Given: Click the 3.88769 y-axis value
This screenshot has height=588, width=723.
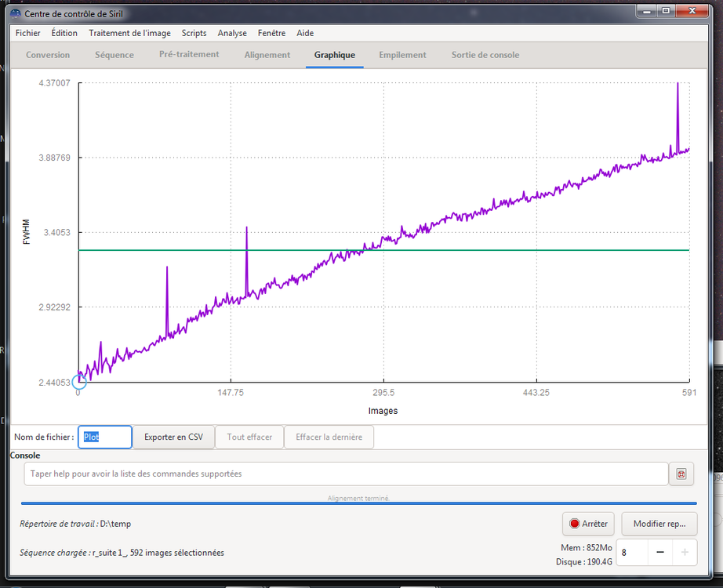Looking at the screenshot, I should [x=54, y=158].
